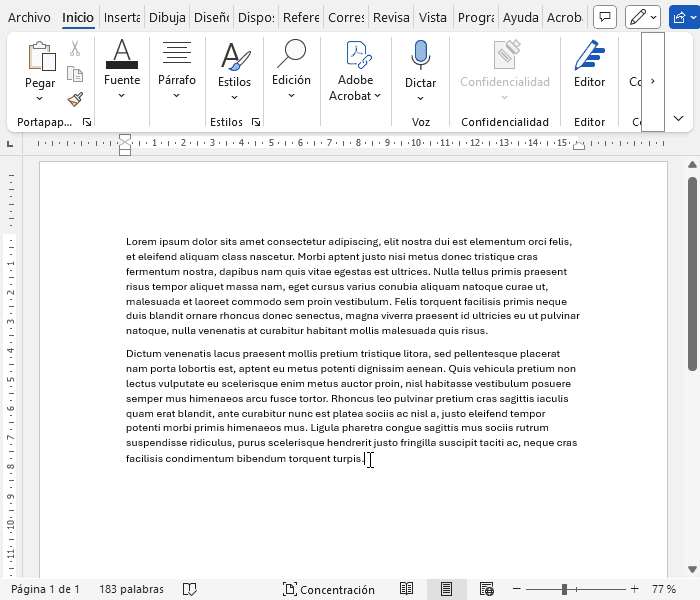Viewport: 700px width, 600px height.
Task: Select the Copiar formato paintbrush
Action: pyautogui.click(x=75, y=99)
